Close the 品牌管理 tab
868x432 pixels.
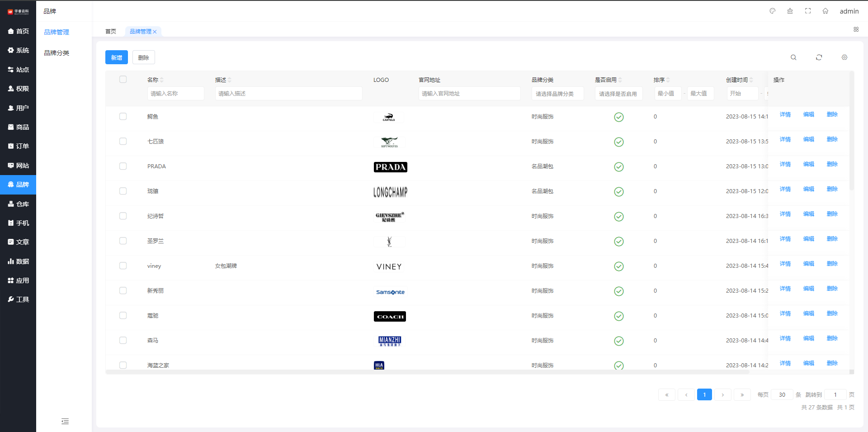[155, 32]
